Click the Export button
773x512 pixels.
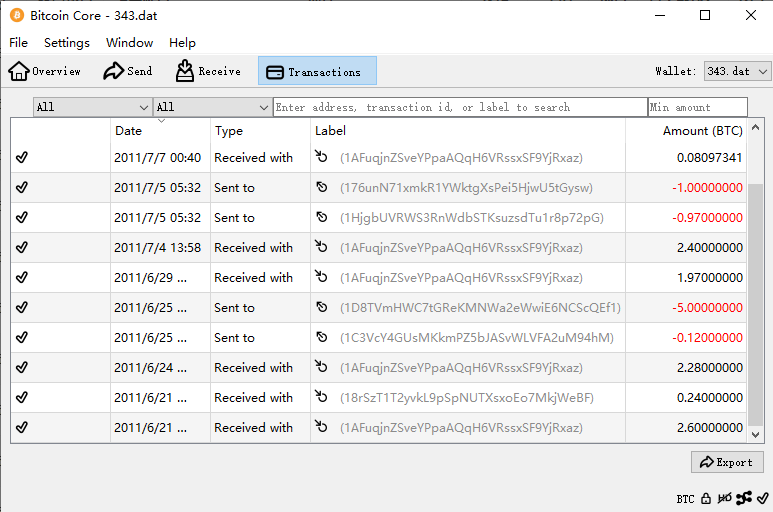pyautogui.click(x=727, y=462)
